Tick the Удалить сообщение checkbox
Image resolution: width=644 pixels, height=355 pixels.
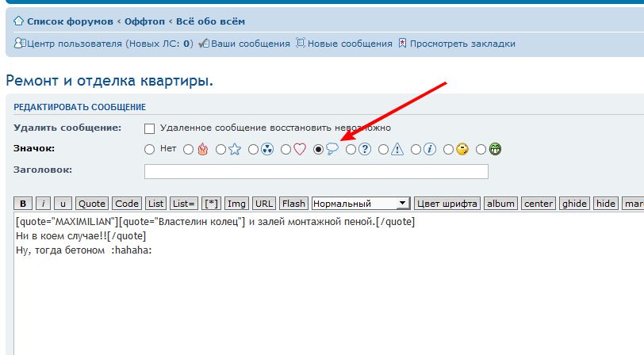pos(149,129)
